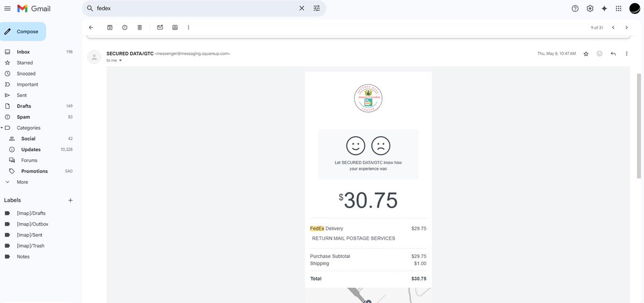
Task: Delete this email
Action: point(140,27)
